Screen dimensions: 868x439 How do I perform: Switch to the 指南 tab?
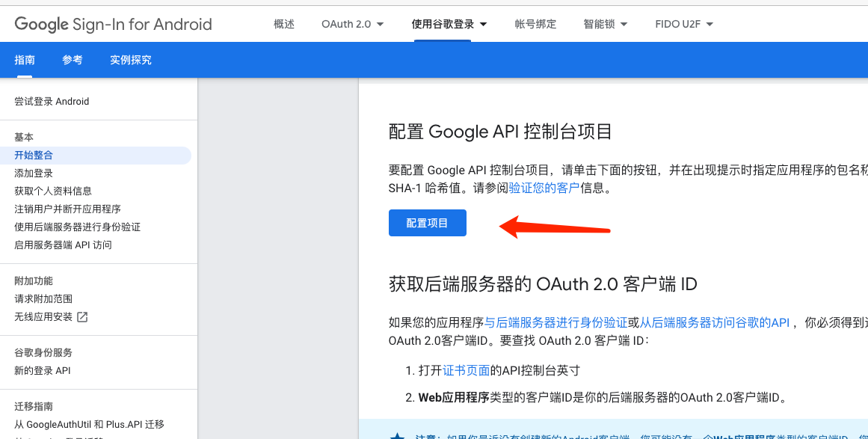point(25,60)
